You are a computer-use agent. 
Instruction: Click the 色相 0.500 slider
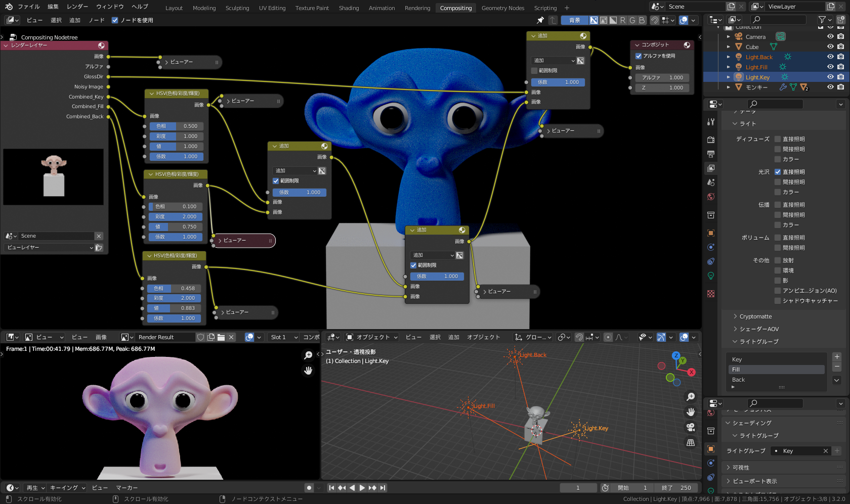pyautogui.click(x=177, y=126)
